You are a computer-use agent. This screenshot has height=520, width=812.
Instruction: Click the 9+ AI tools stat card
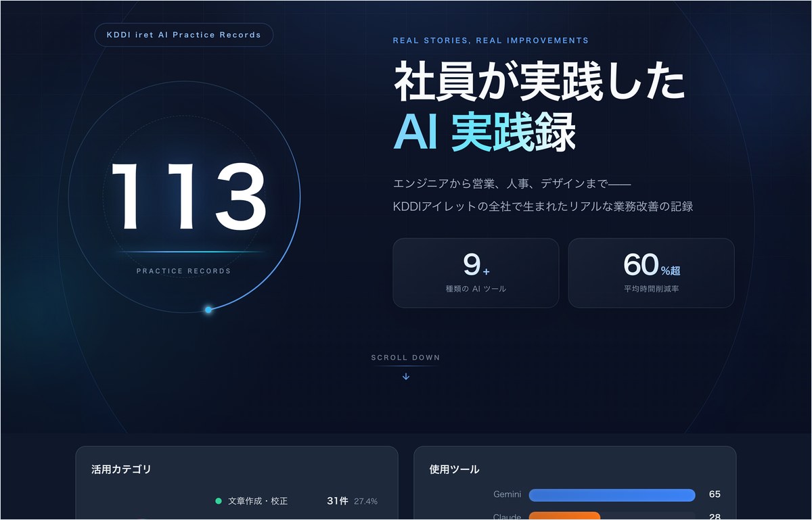[x=476, y=273]
